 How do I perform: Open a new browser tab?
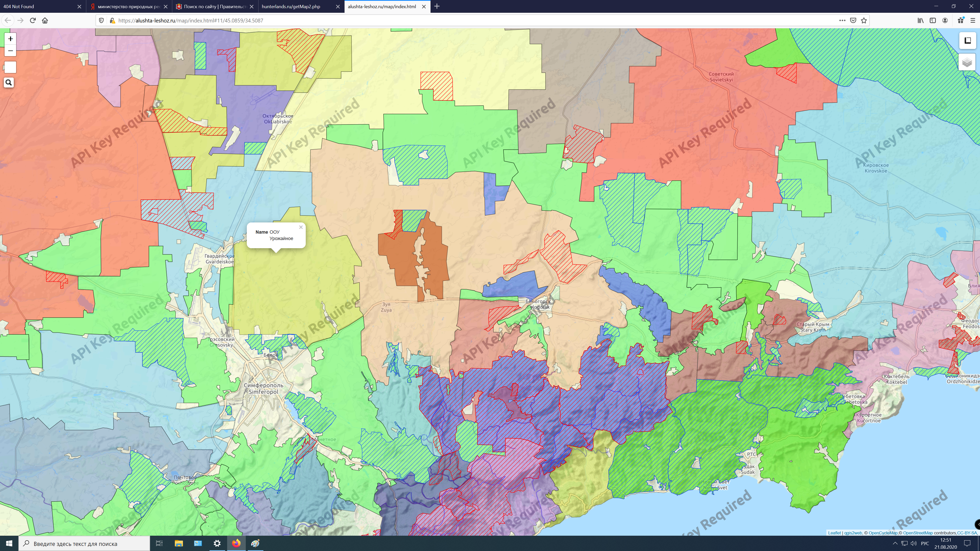pyautogui.click(x=437, y=6)
